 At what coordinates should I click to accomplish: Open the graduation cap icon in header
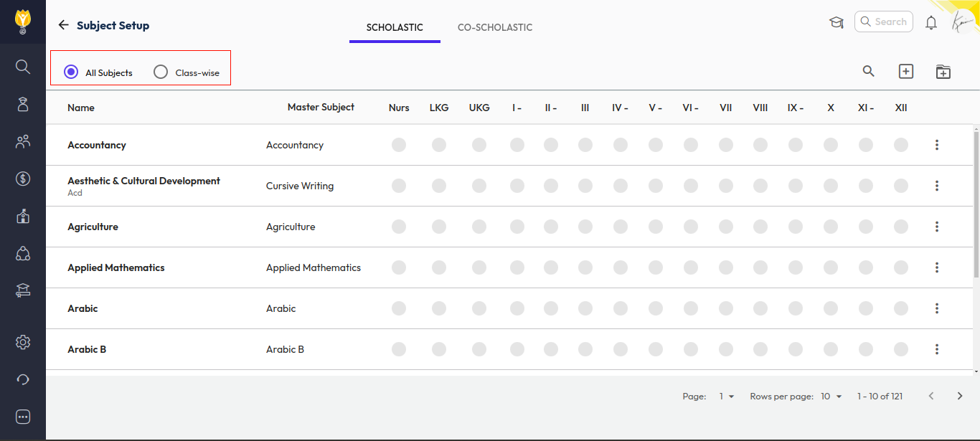(836, 22)
